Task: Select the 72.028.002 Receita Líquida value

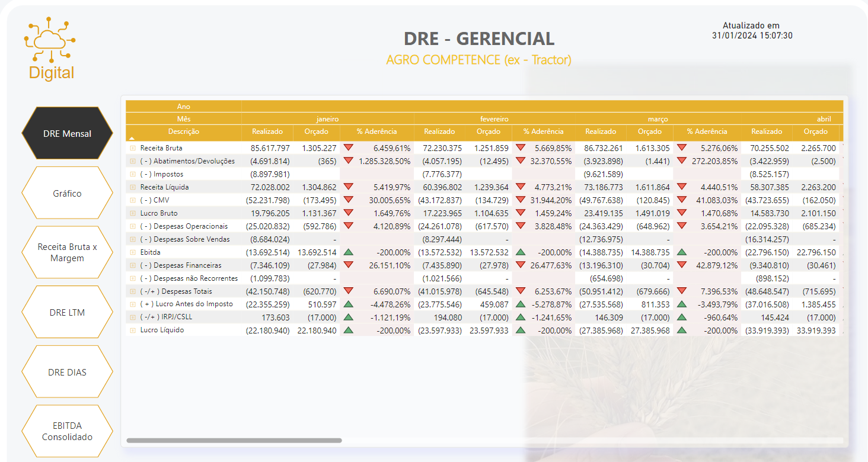Action: (270, 187)
